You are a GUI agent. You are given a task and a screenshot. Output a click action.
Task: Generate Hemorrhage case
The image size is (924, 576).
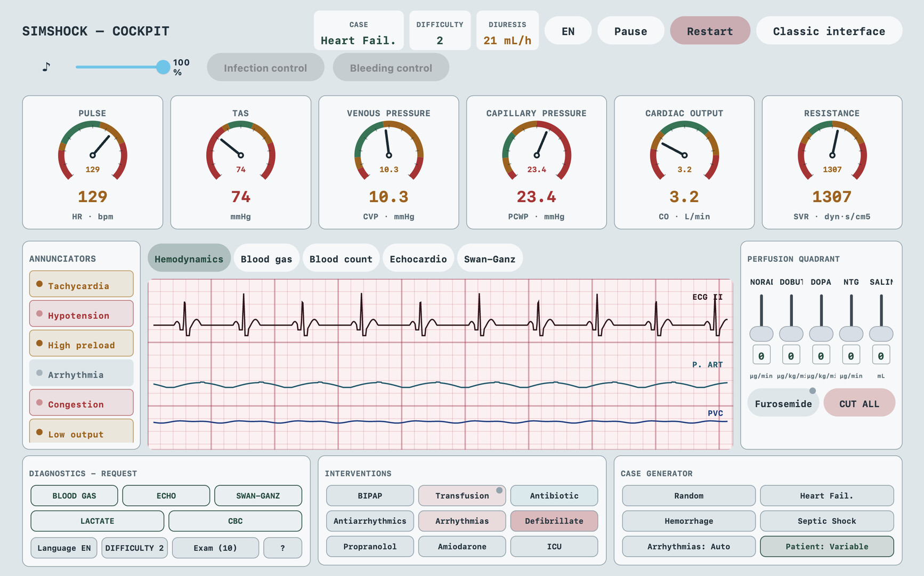[689, 521]
